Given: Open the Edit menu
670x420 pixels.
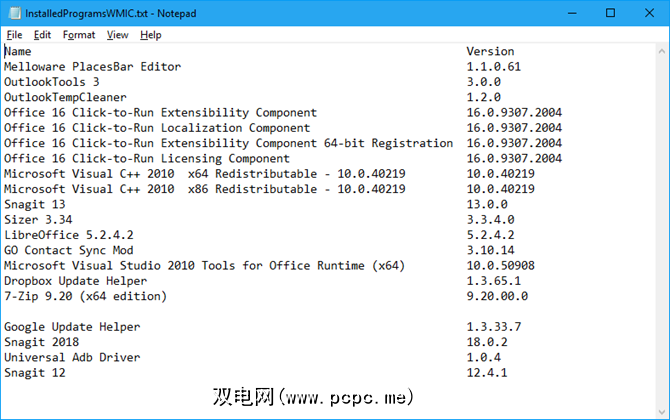Looking at the screenshot, I should click(x=42, y=35).
